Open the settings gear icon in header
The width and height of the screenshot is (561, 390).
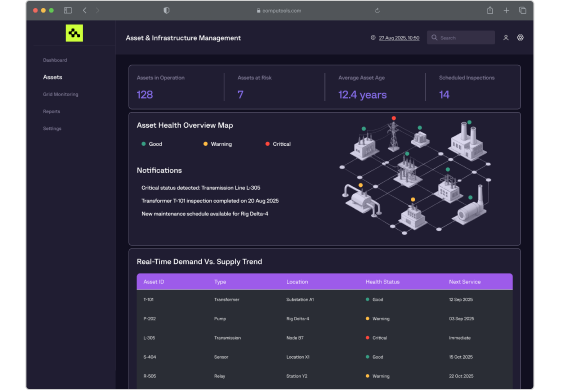pos(520,38)
